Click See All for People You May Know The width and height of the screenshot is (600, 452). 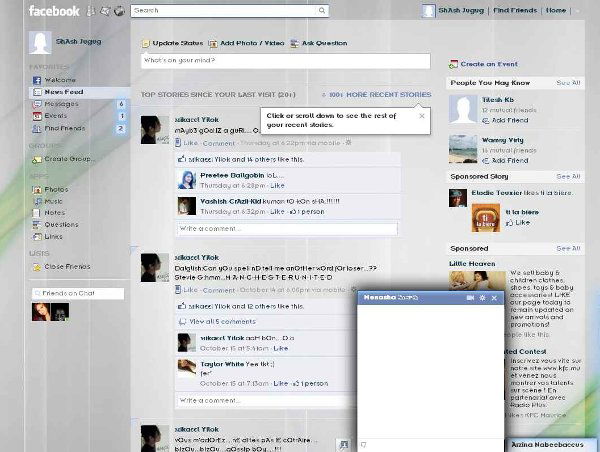click(x=568, y=83)
